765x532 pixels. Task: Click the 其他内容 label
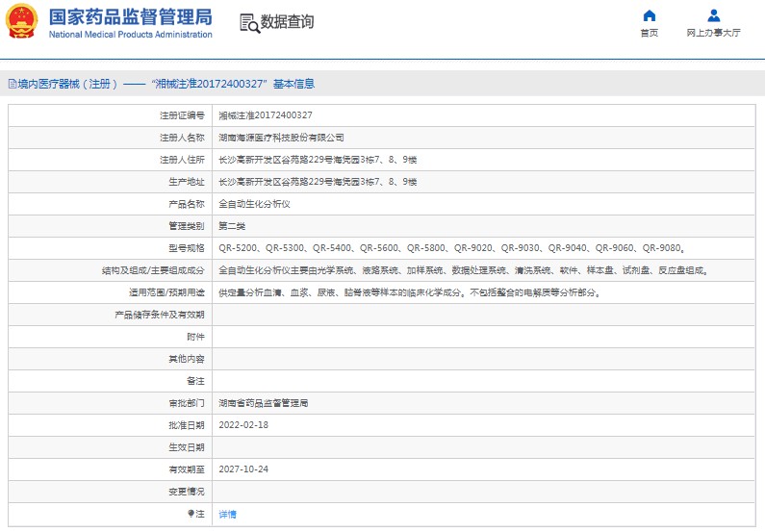tap(187, 359)
